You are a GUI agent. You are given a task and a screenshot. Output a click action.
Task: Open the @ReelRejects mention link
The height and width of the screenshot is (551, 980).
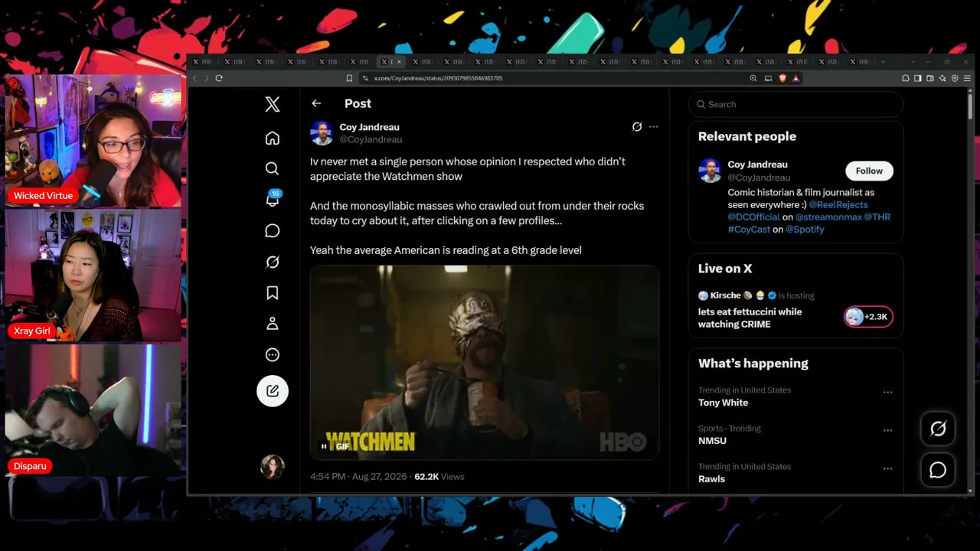[x=838, y=205]
